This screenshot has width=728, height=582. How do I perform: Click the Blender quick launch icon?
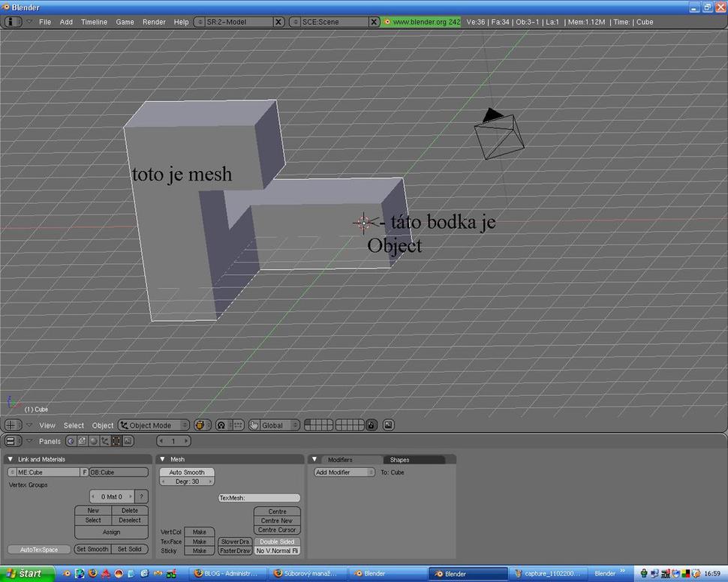tap(67, 574)
